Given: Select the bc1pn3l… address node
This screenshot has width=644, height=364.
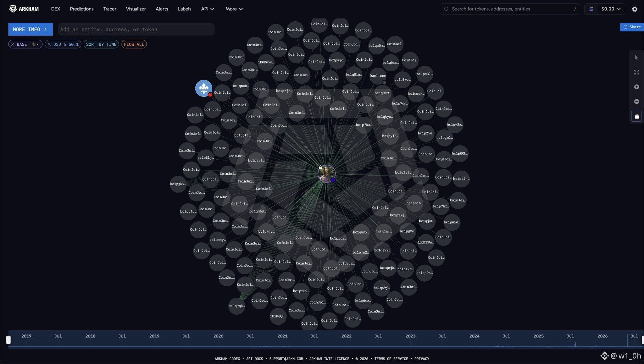Looking at the screenshot, I should click(425, 74).
